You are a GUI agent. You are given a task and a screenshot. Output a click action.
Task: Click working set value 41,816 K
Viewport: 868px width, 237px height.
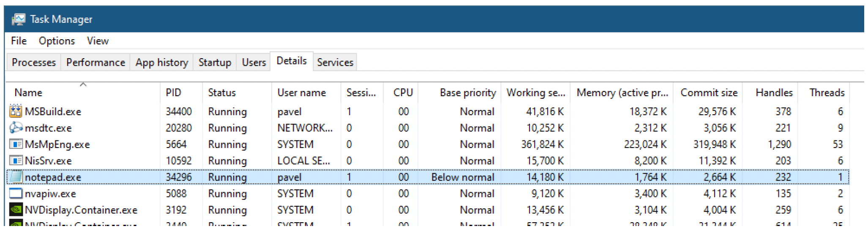(x=545, y=112)
